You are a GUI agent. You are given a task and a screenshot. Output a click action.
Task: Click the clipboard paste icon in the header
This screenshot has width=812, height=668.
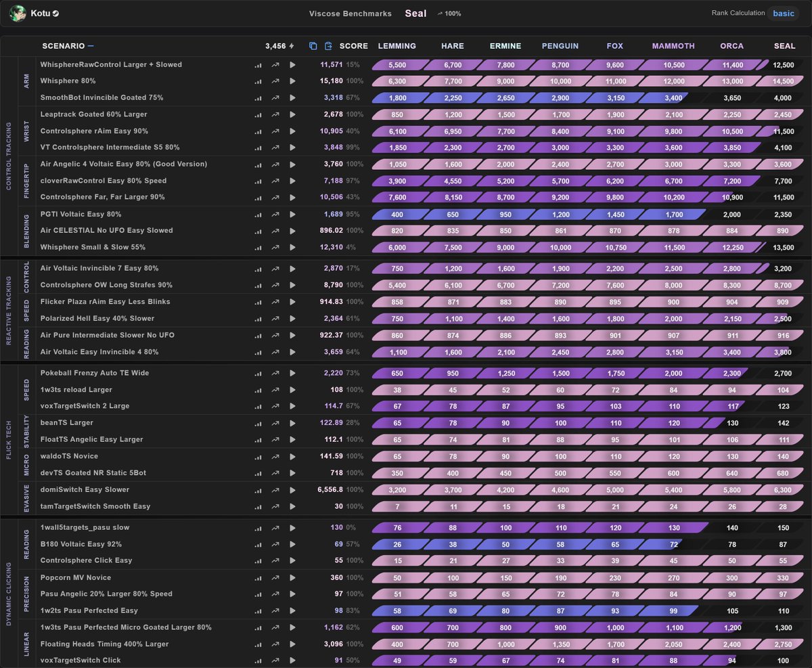coord(328,45)
